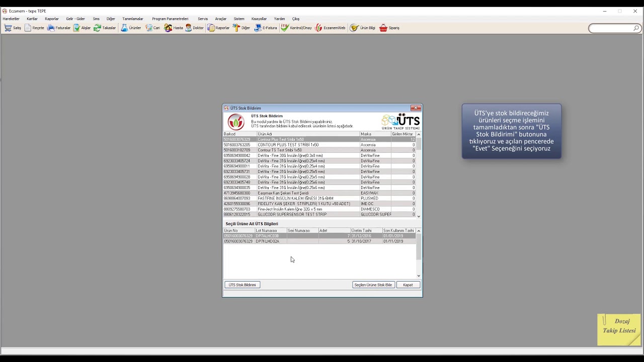Select row CONTOUR PLUS TEST STRİBİ 1x50

point(319,145)
